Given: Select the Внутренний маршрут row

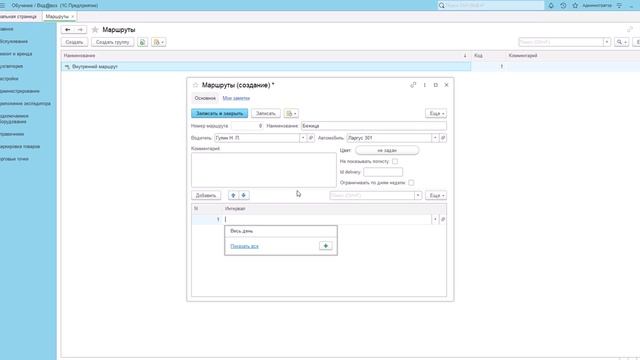Looking at the screenshot, I should [266, 67].
